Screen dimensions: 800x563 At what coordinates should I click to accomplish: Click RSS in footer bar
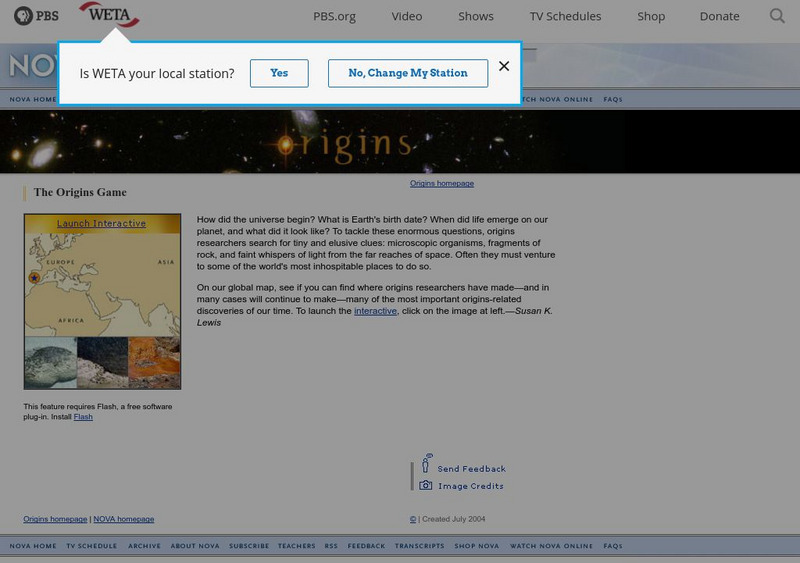pos(331,546)
